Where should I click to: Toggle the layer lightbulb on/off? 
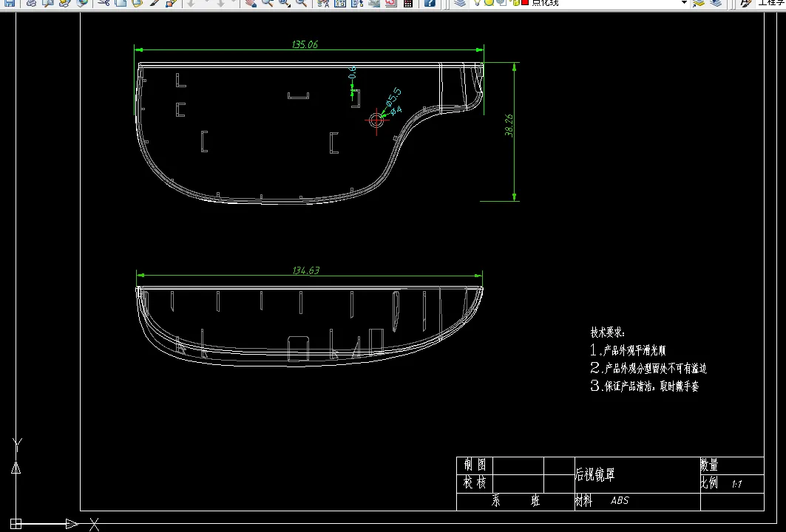click(x=477, y=2)
